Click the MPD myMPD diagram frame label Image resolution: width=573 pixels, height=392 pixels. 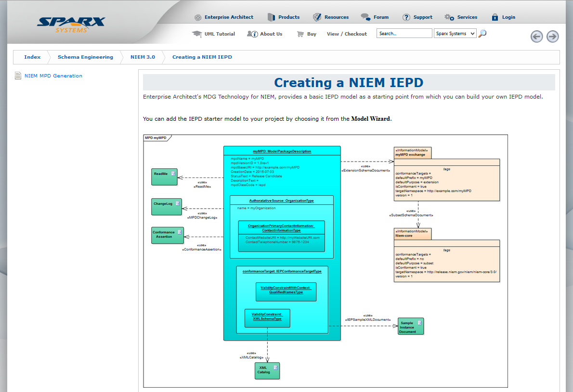(x=156, y=138)
